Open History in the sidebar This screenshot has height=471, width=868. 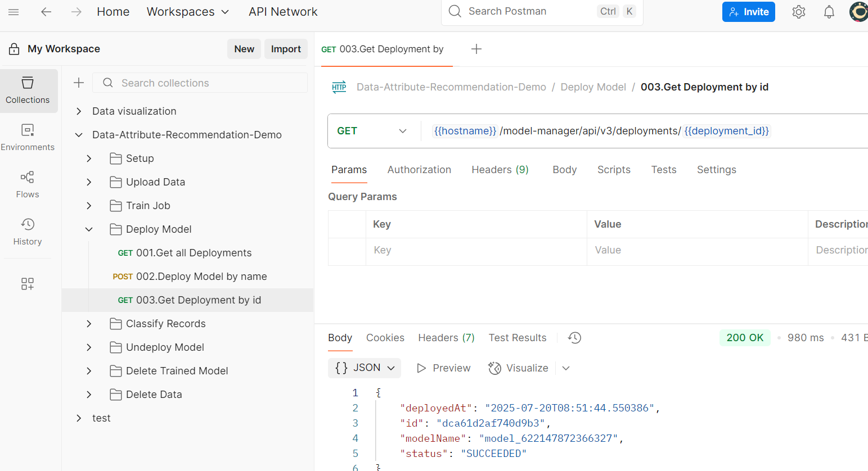pyautogui.click(x=28, y=232)
